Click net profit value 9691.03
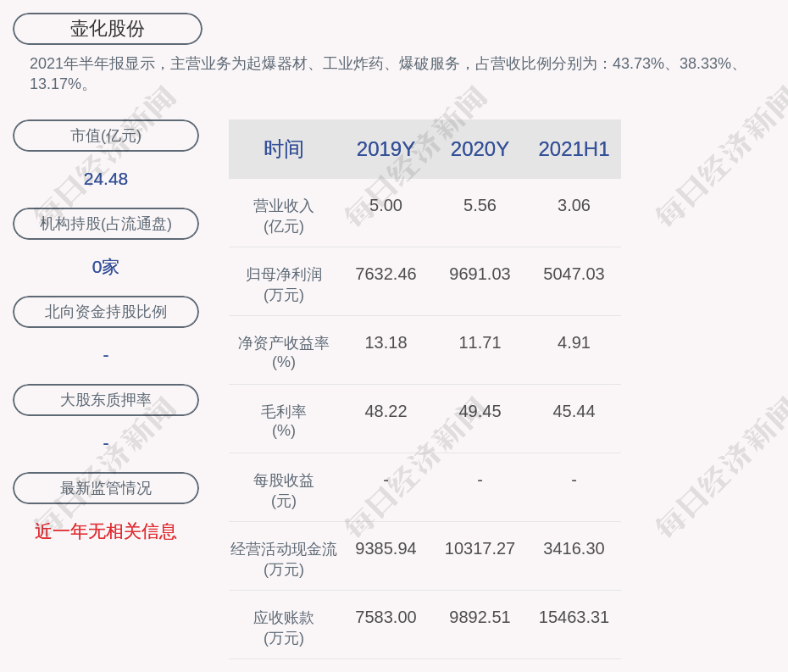This screenshot has height=672, width=788. 480,274
